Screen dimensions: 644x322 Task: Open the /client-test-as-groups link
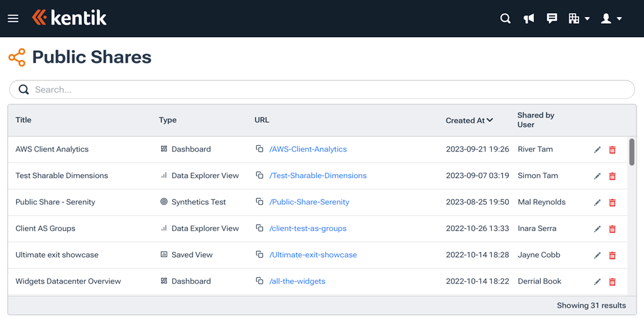tap(308, 228)
